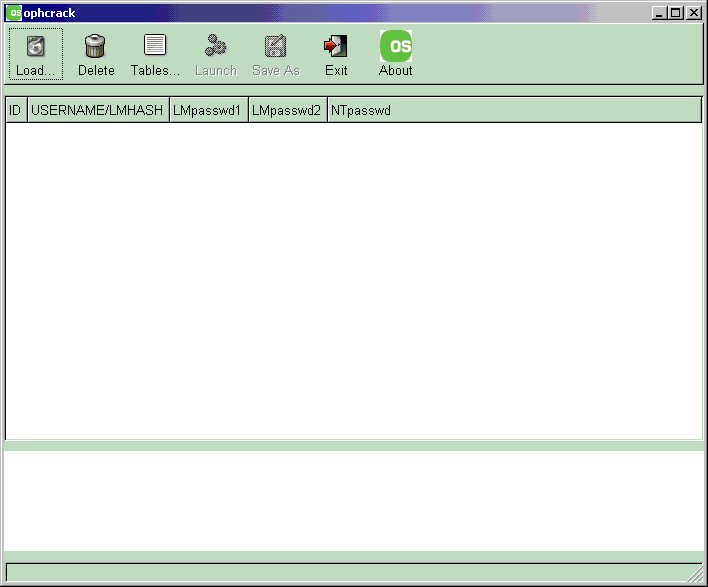Click the NTpasswd column header

coord(514,110)
